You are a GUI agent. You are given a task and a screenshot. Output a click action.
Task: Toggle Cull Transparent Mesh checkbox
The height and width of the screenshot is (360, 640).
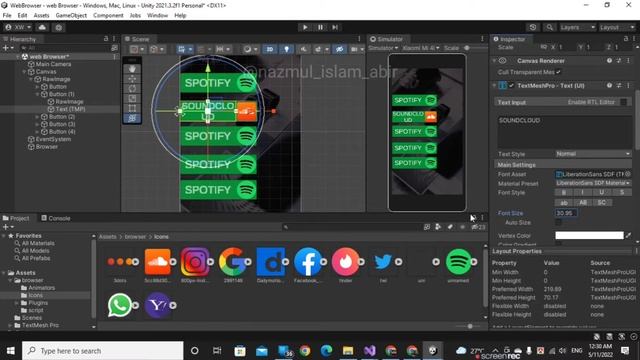point(558,72)
